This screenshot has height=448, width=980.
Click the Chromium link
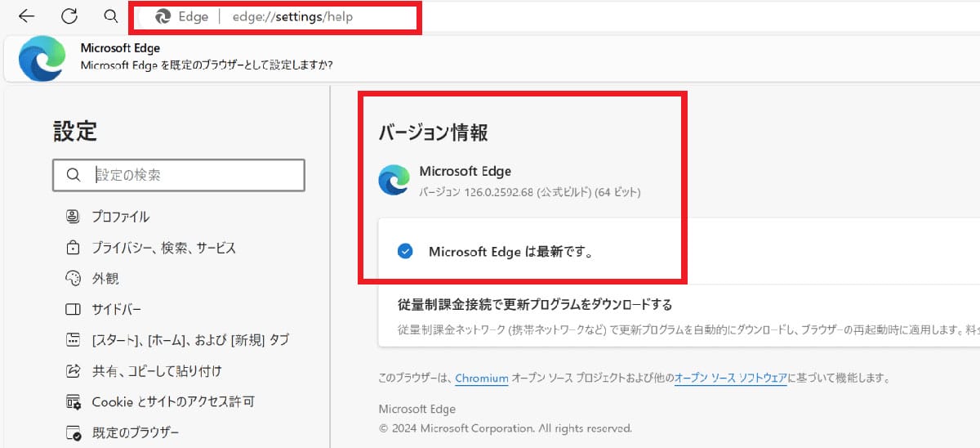coord(482,379)
